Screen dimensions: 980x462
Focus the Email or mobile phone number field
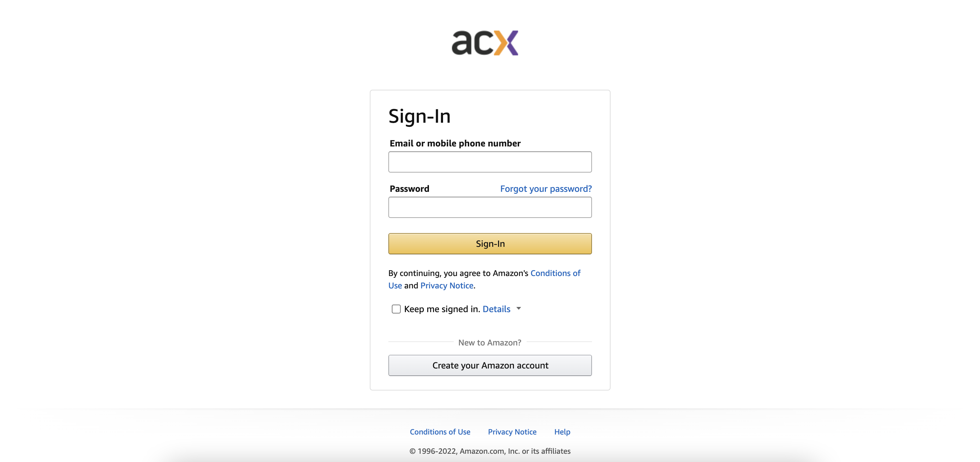point(490,162)
